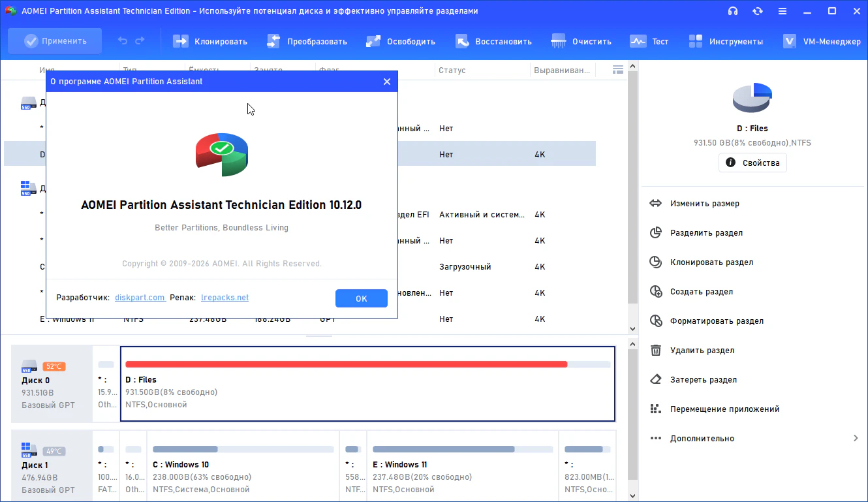Click the red usage bar of D : Files
The image size is (868, 502).
[346, 364]
